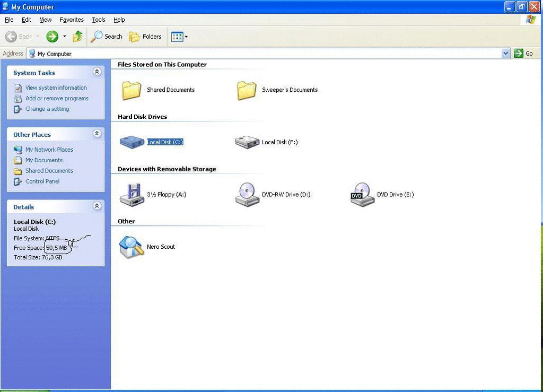Open the Control Panel link
This screenshot has height=392, width=543.
click(x=42, y=181)
